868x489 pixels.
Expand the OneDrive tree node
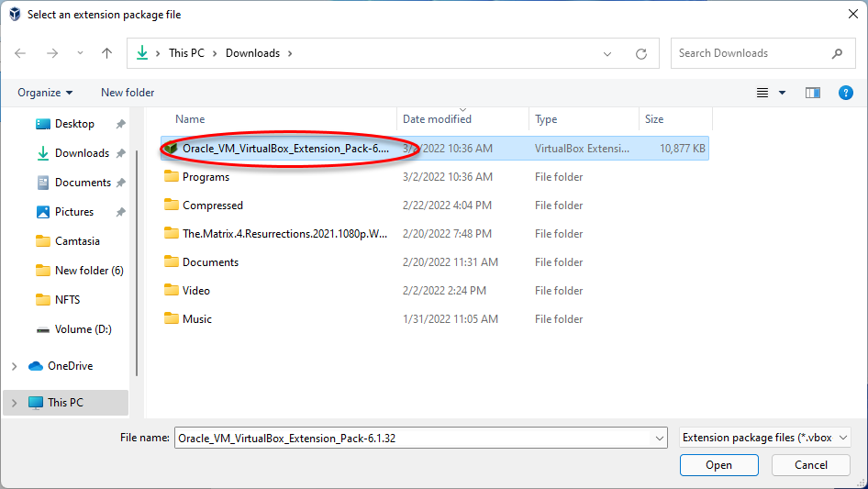tap(15, 366)
